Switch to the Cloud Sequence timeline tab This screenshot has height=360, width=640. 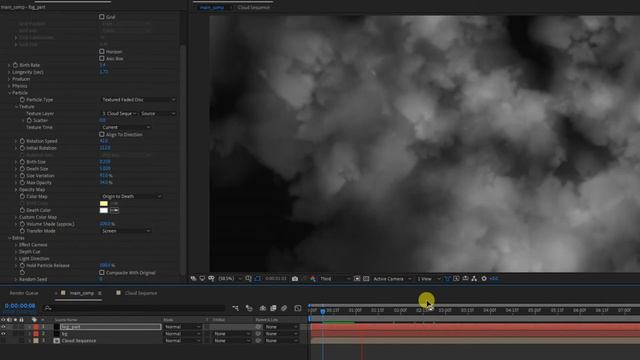pos(141,293)
